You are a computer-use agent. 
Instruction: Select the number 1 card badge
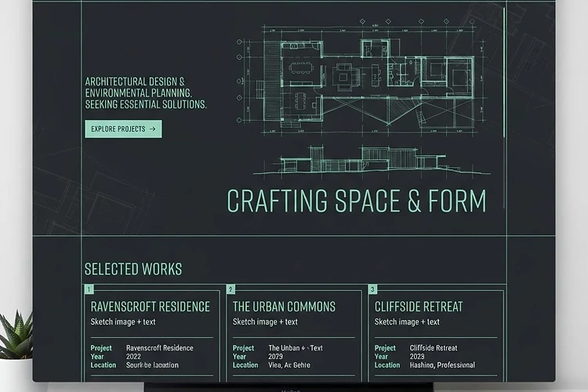point(89,289)
